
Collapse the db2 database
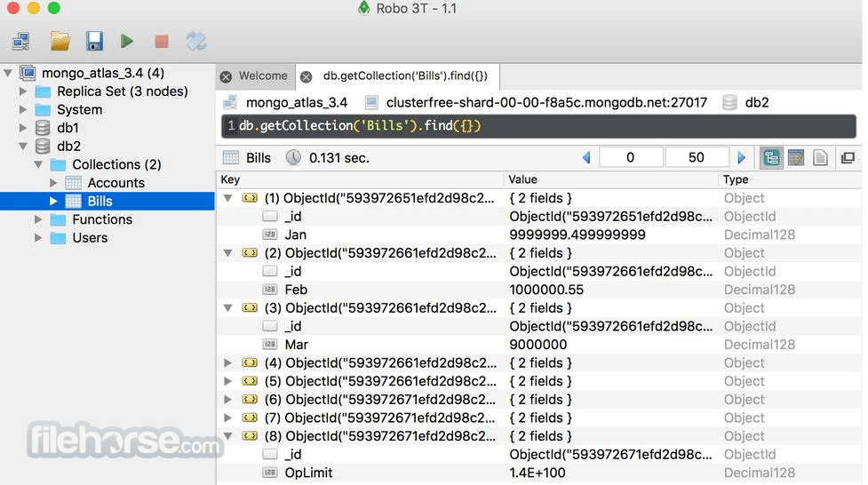pos(23,147)
